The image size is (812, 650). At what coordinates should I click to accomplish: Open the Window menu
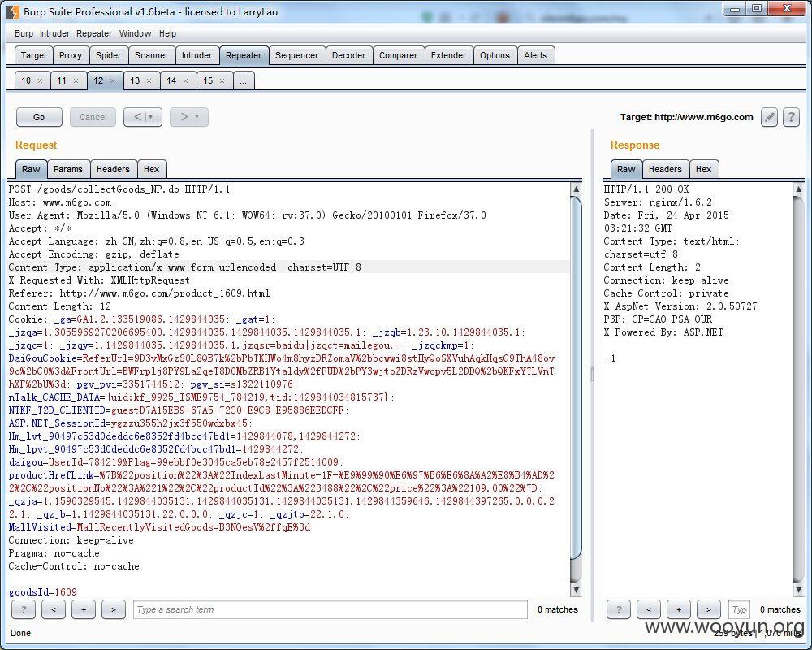click(135, 33)
